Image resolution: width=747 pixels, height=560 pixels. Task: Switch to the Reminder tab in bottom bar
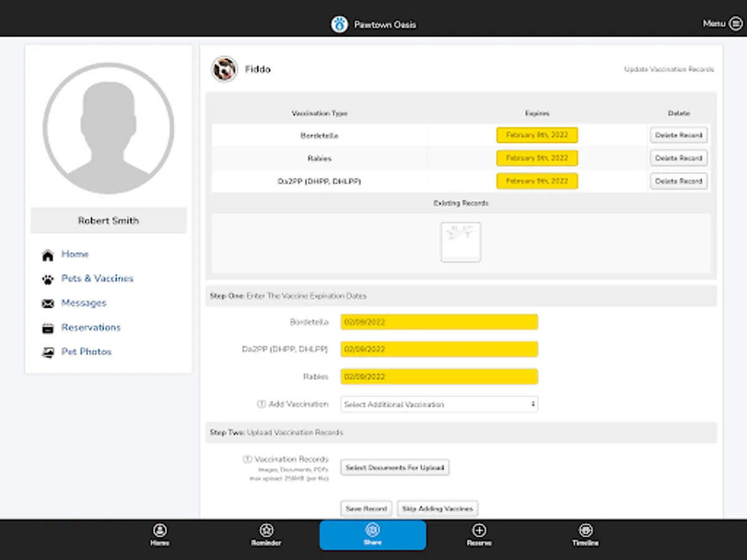(x=266, y=534)
